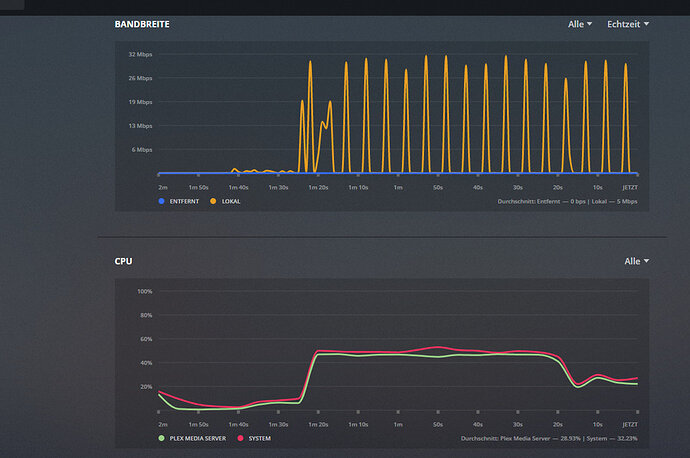Click the SYSTEM legend label

click(x=260, y=439)
